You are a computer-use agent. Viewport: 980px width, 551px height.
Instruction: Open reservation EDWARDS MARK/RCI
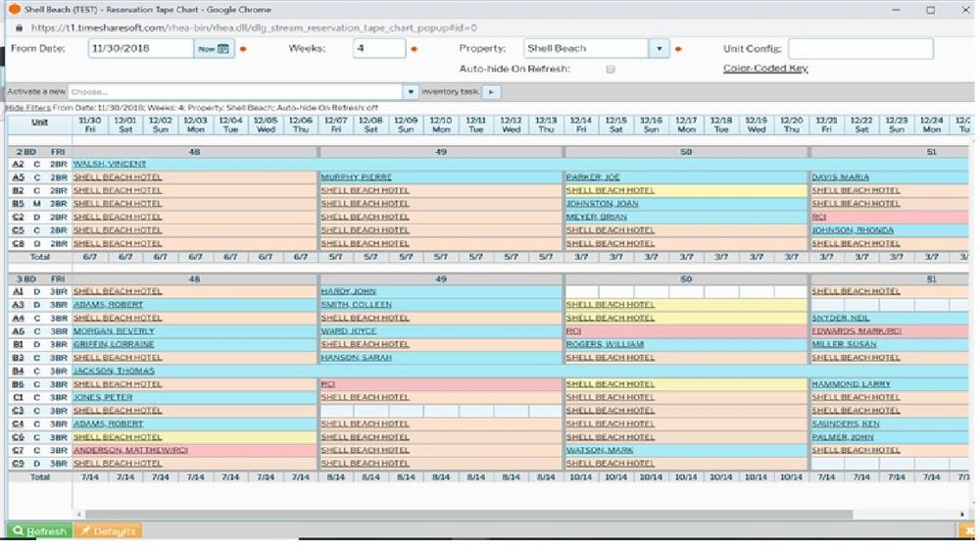click(857, 330)
